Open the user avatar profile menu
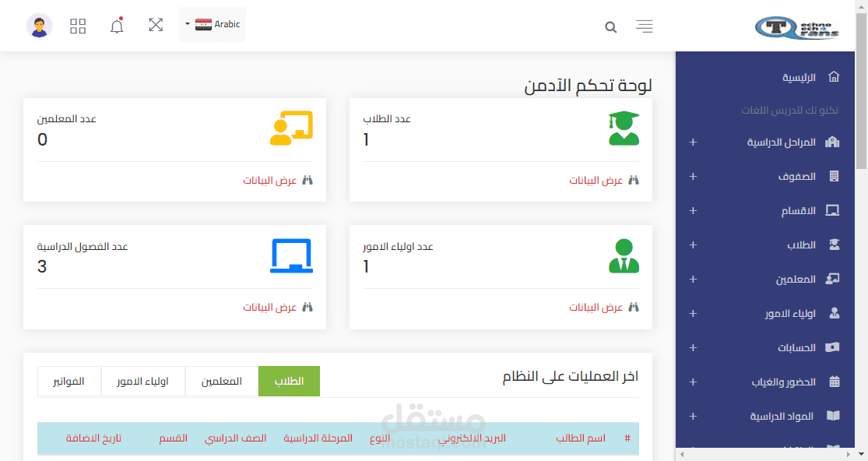Viewport: 868px width, 461px height. click(39, 26)
